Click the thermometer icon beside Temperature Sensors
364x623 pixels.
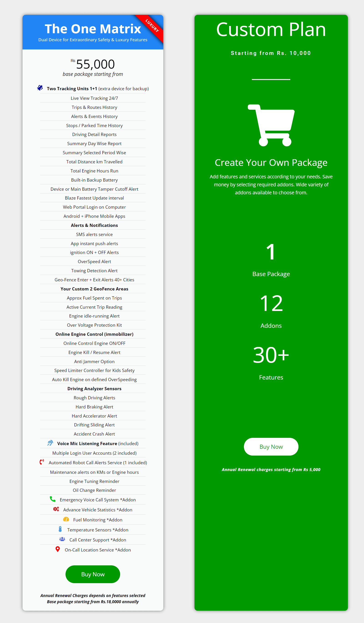(60, 529)
